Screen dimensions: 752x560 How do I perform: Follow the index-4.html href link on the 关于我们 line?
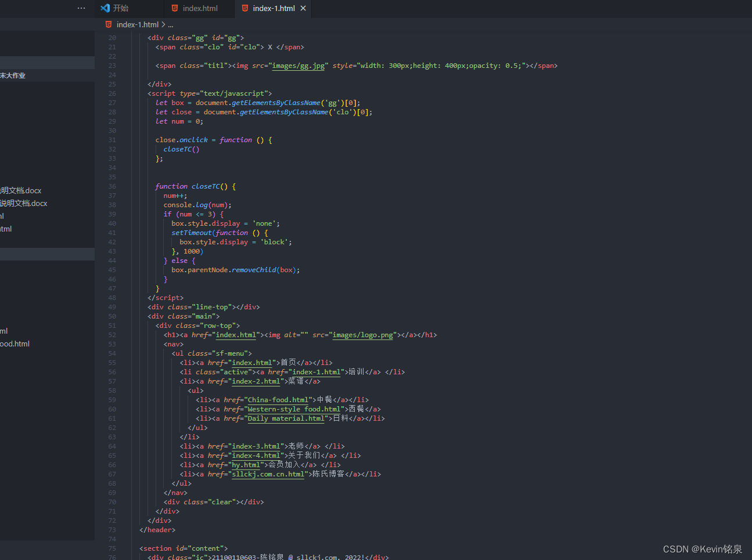(256, 456)
